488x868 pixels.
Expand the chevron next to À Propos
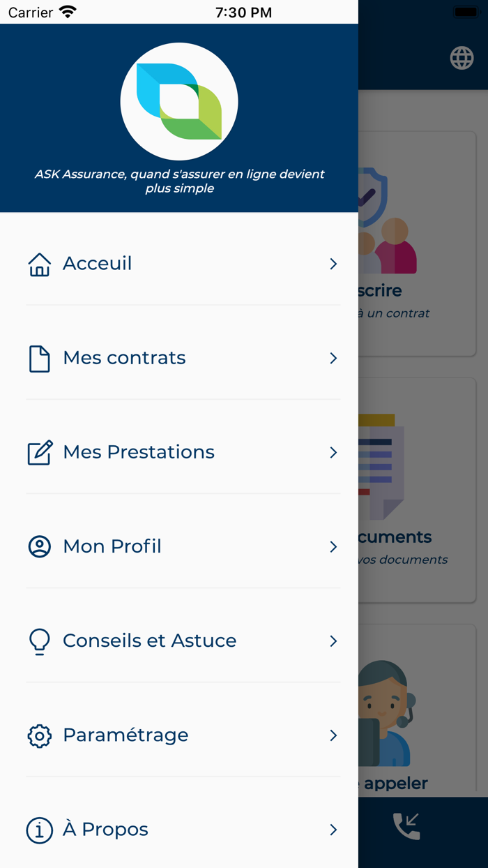coord(333,830)
